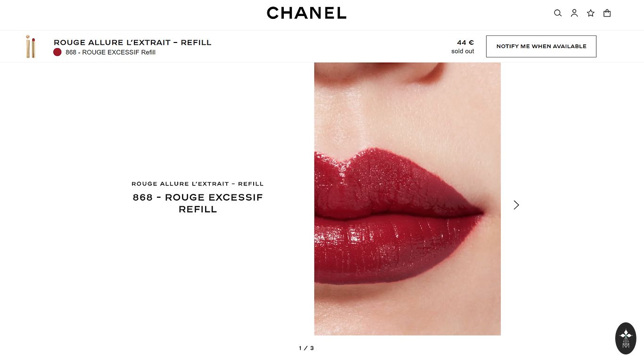Open the wishlist star icon
Screen dimensions: 644x362
[x=591, y=13]
